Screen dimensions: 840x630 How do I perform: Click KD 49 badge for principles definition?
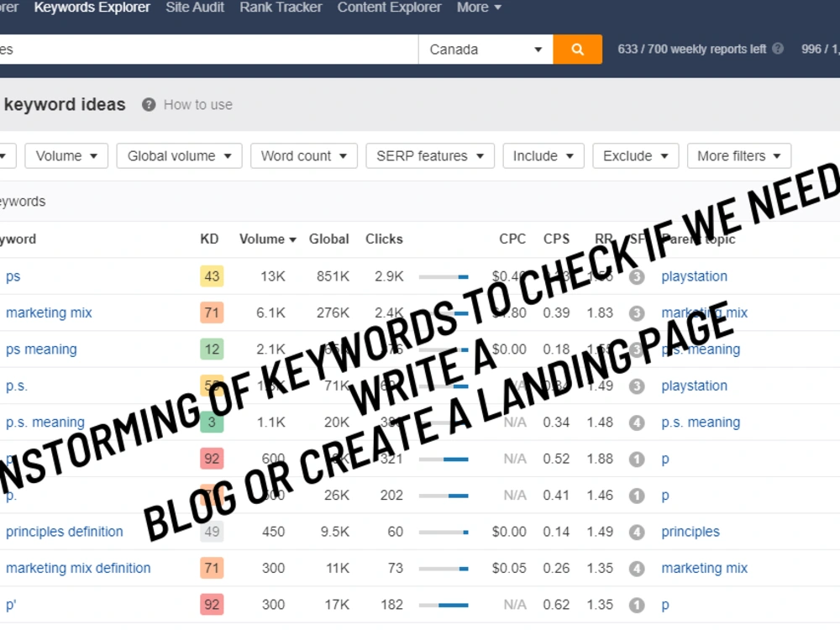[x=212, y=532]
